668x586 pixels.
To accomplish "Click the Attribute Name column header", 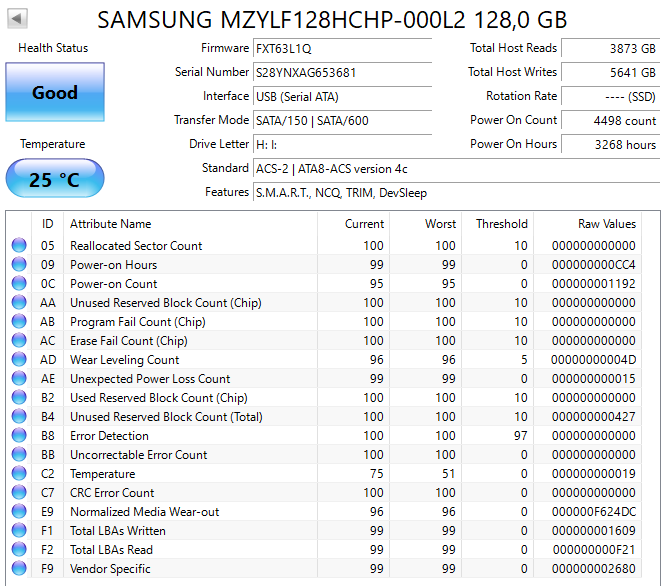I will 110,224.
